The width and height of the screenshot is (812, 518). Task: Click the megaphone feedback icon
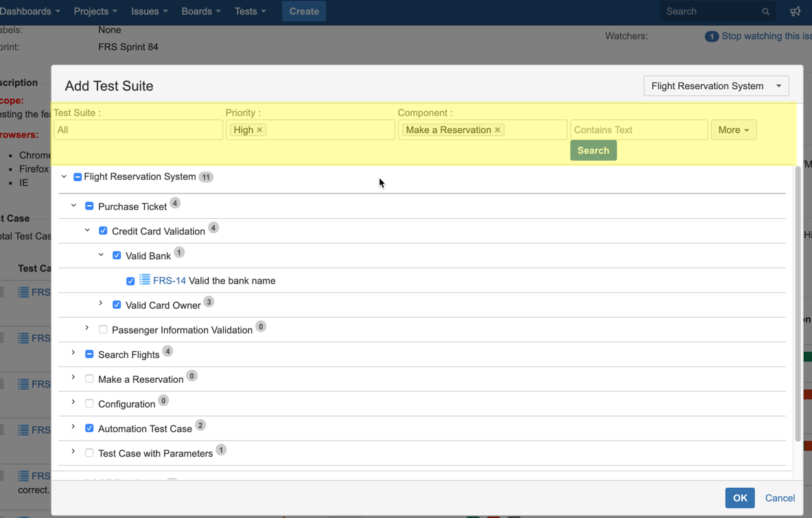click(795, 12)
